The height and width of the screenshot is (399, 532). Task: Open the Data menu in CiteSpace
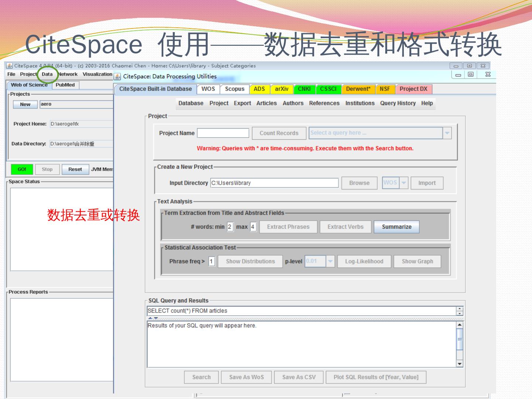(47, 74)
